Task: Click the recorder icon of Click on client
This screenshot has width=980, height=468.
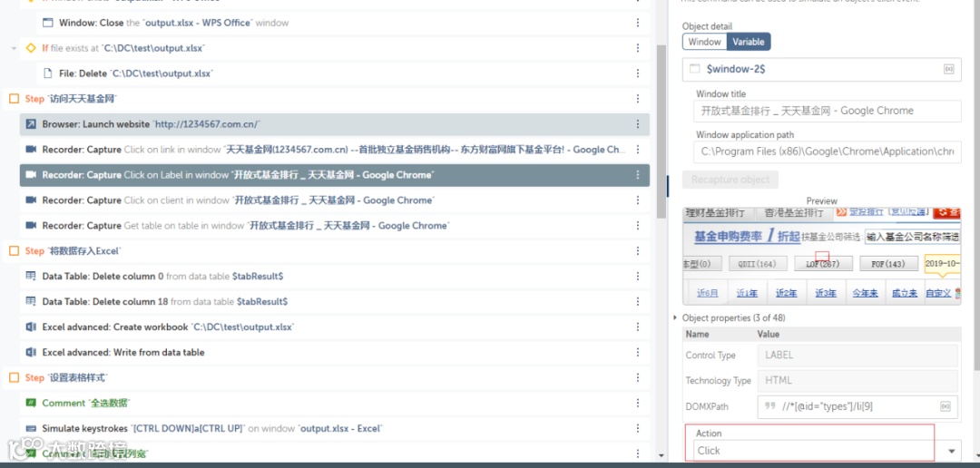Action: click(x=31, y=200)
